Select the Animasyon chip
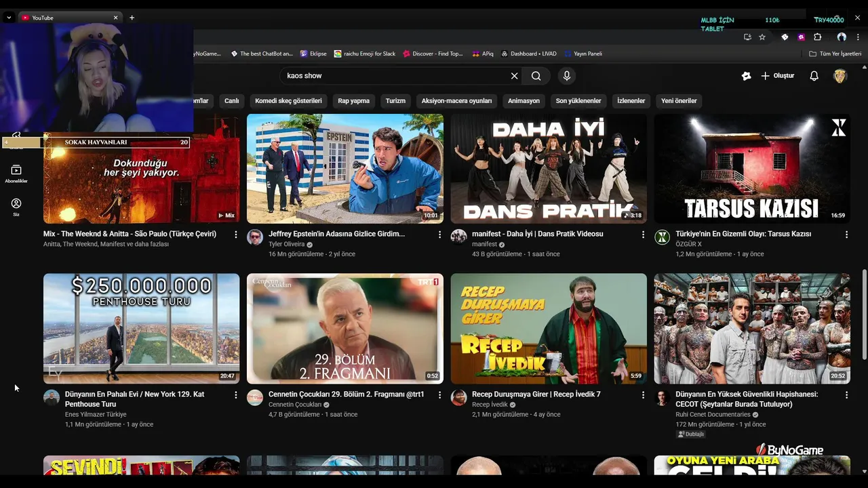868x488 pixels. click(x=524, y=101)
